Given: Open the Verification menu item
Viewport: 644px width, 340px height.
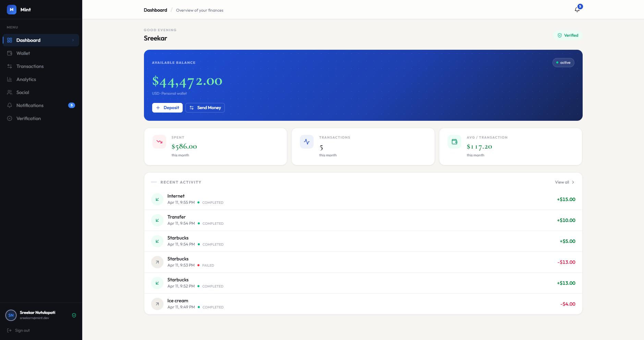Looking at the screenshot, I should click(41, 118).
